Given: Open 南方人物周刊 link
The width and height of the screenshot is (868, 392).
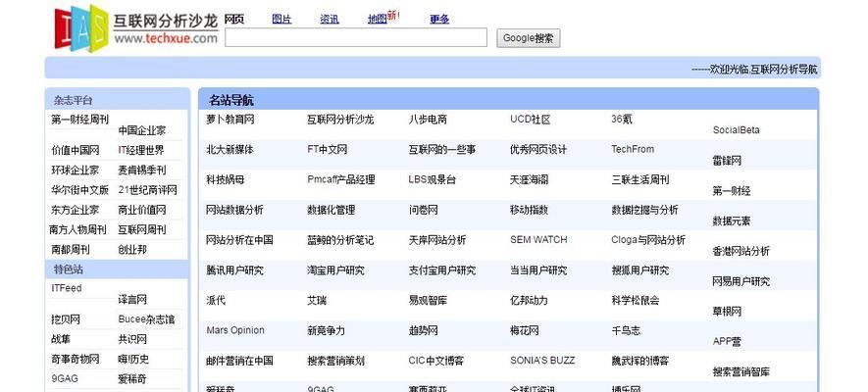Looking at the screenshot, I should click(x=77, y=230).
